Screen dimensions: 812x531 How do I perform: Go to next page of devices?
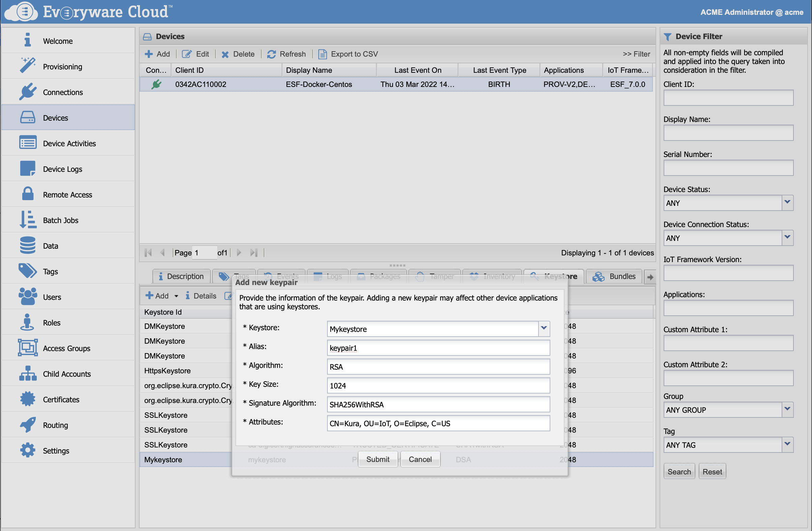239,253
